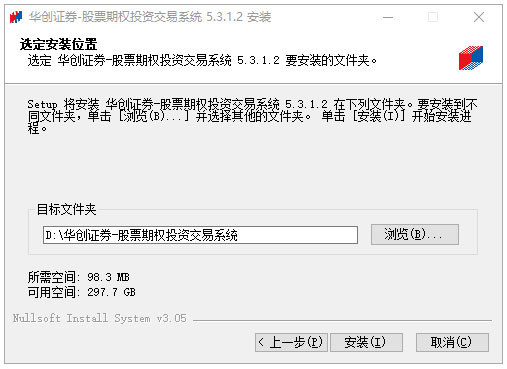Viewport: 507px width, 369px height.
Task: Start installation with the 安装(I) button
Action: click(x=366, y=342)
